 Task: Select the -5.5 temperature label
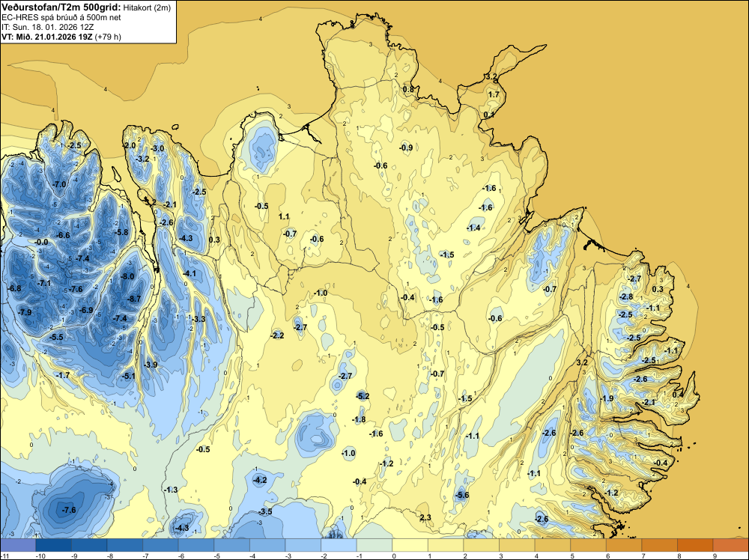coord(56,337)
